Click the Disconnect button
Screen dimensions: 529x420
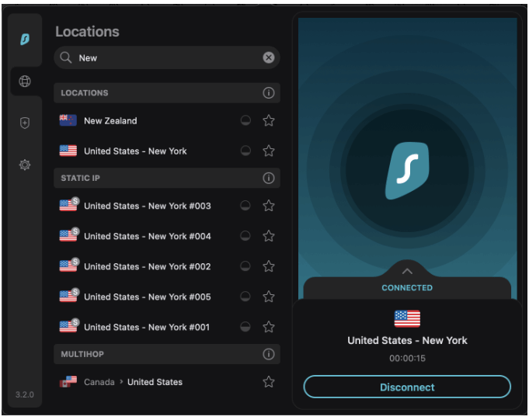(x=407, y=387)
